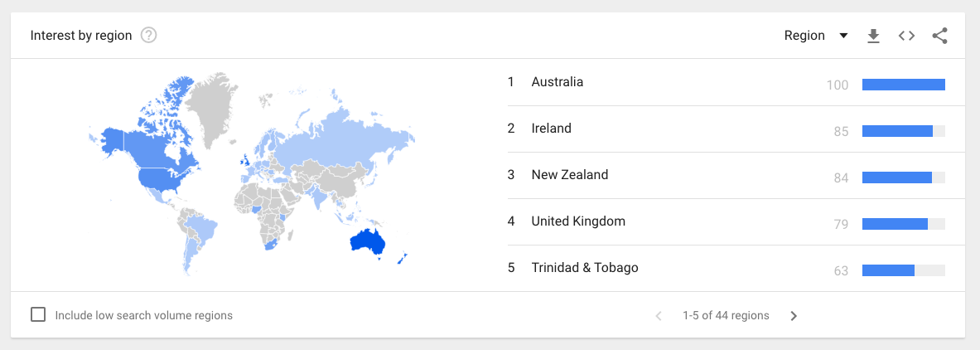The image size is (980, 350).
Task: Click Trinidad & Tobago's interest bar
Action: click(888, 270)
